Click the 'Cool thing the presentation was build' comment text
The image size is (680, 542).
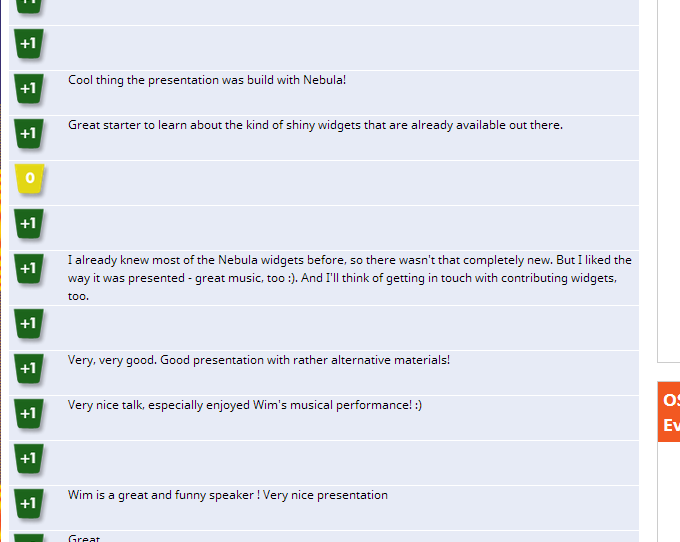207,80
